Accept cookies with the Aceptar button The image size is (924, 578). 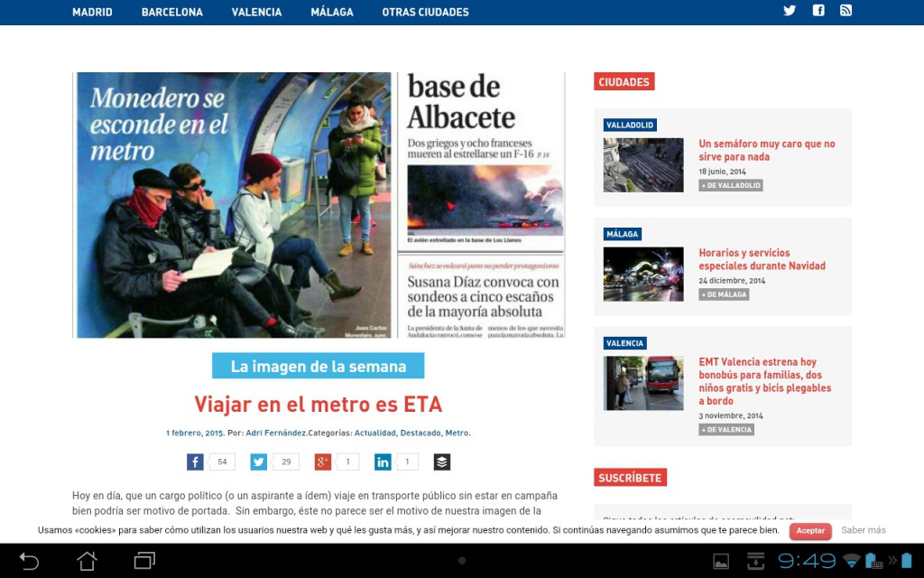(x=809, y=531)
